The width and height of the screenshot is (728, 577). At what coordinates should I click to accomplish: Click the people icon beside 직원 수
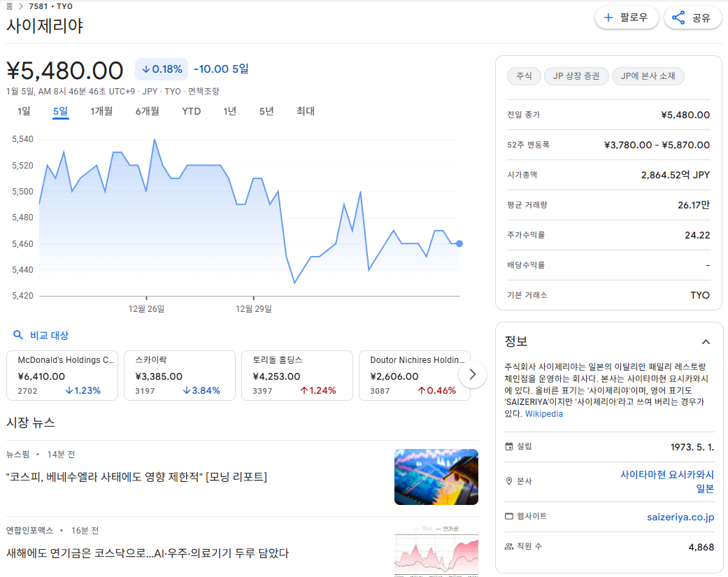[x=509, y=546]
